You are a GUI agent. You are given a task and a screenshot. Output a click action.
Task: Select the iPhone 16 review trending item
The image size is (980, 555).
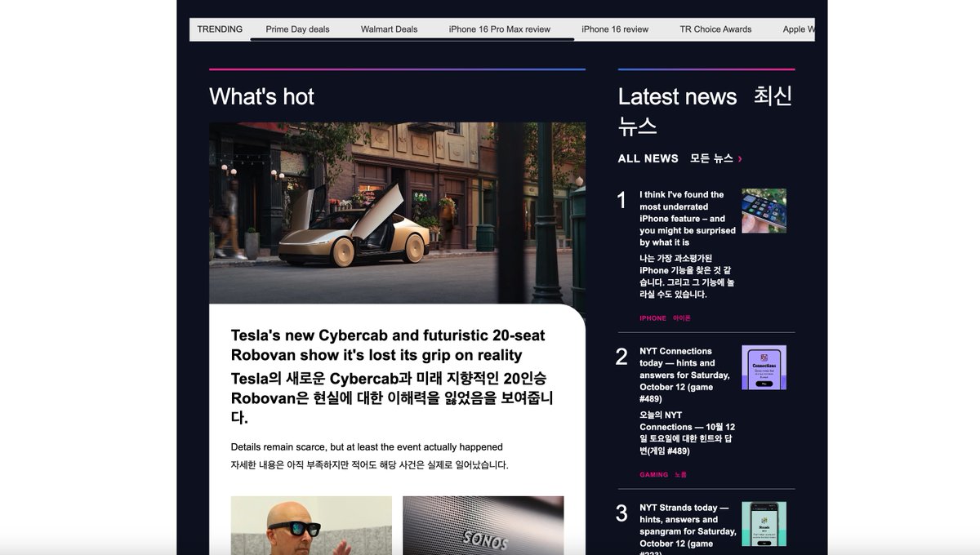coord(614,29)
